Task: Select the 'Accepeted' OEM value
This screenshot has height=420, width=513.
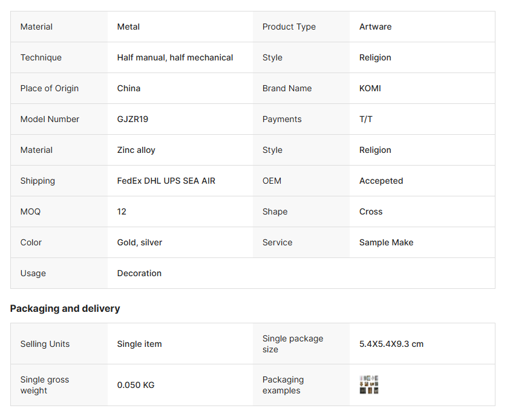Action: [381, 181]
